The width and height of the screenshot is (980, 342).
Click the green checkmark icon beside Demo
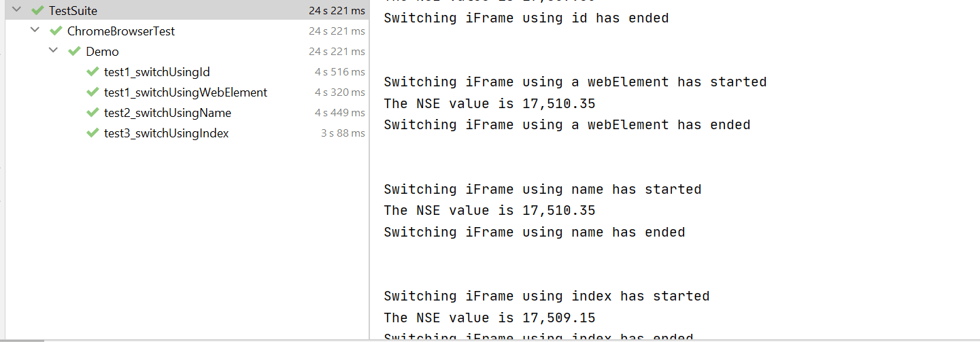click(x=74, y=52)
